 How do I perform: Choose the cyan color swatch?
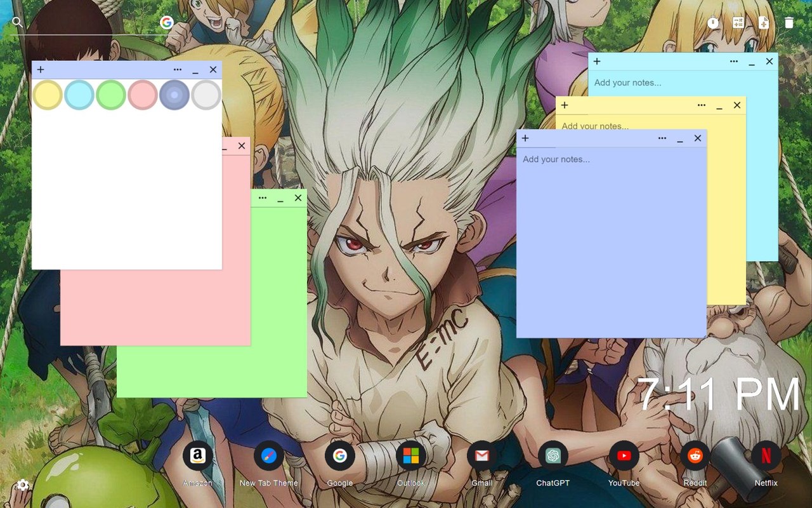[79, 95]
